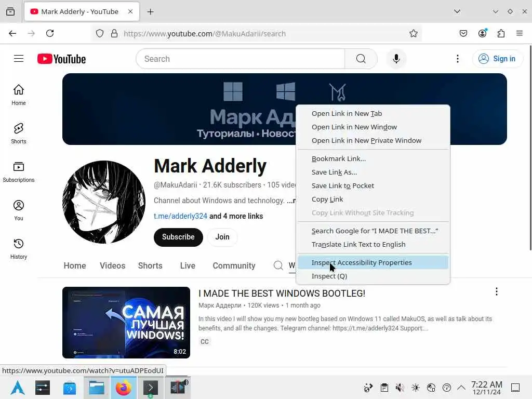
Task: Open the Firefox View icon at tab bar
Action: click(x=10, y=11)
